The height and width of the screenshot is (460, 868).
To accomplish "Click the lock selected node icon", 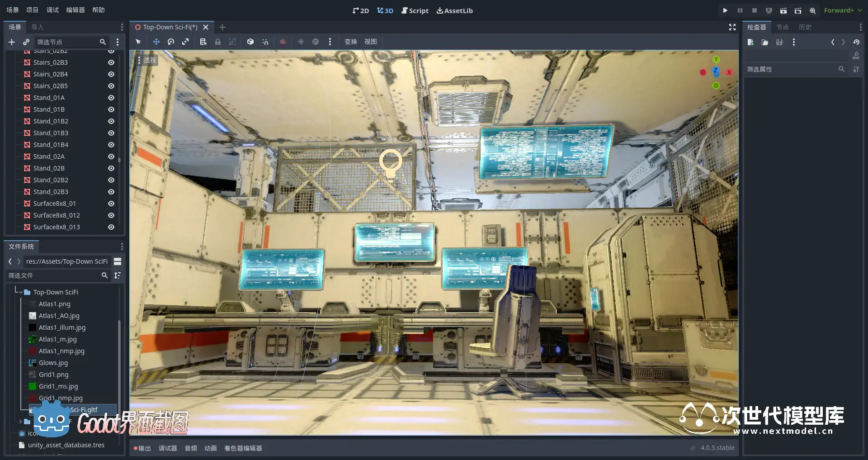I will point(218,42).
